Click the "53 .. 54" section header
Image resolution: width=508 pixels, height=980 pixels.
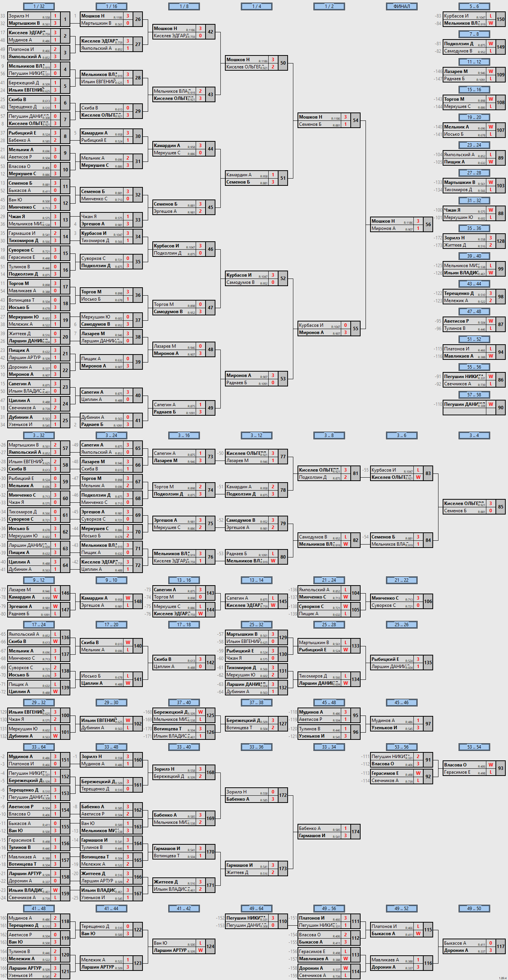point(475,747)
